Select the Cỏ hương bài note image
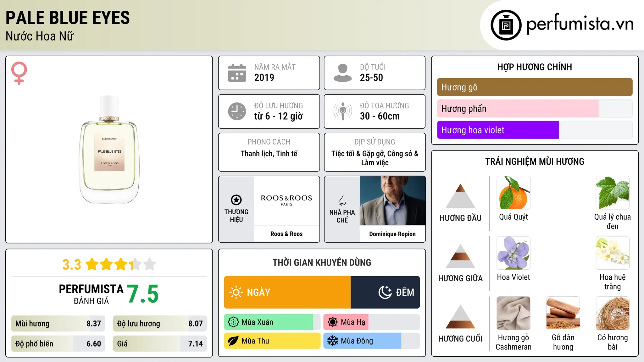The image size is (644, 362). tap(613, 313)
